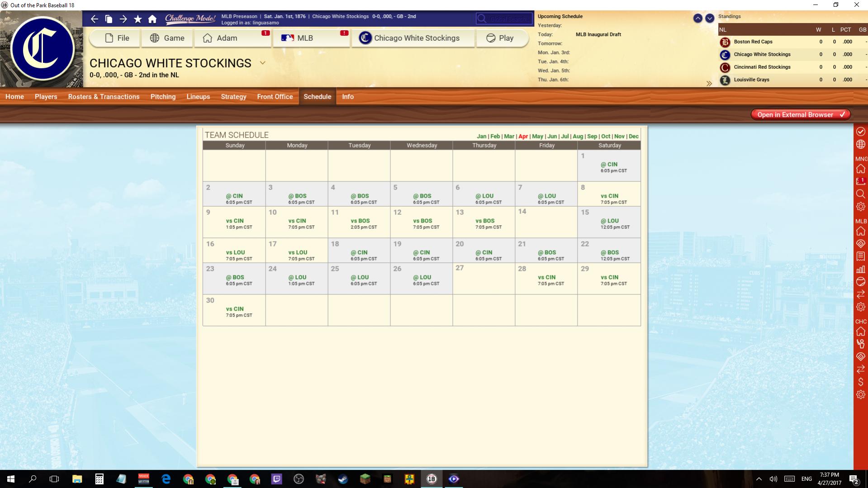This screenshot has height=488, width=868.
Task: Open the Aug month schedule link
Action: click(x=578, y=136)
